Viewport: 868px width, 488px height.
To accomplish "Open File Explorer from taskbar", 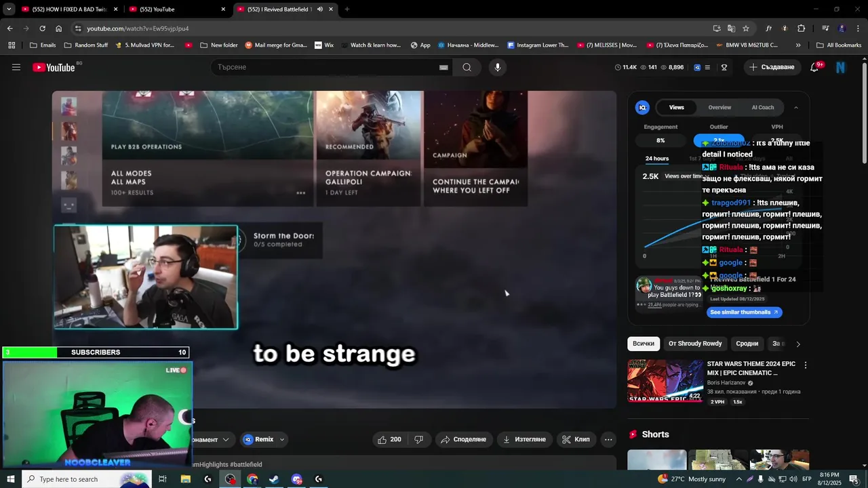I will click(185, 479).
